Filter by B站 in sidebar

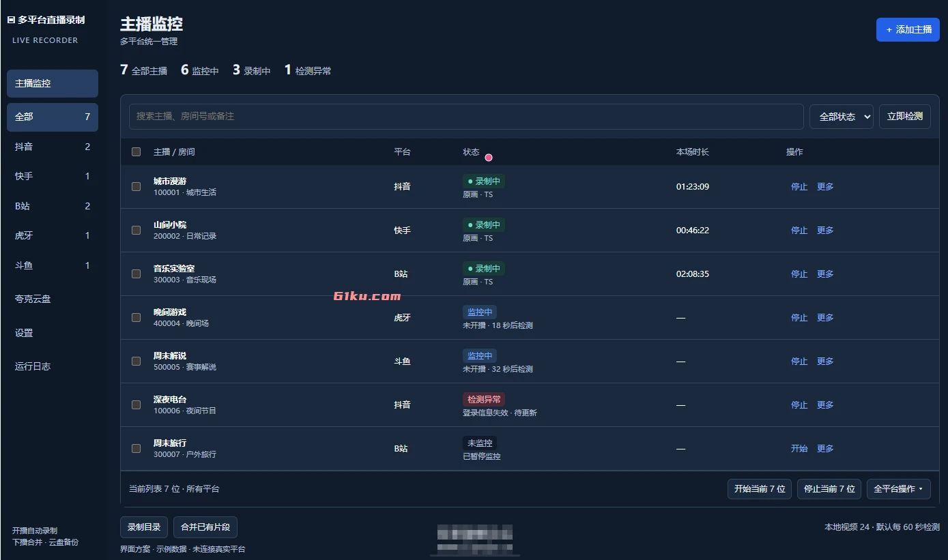tap(53, 206)
